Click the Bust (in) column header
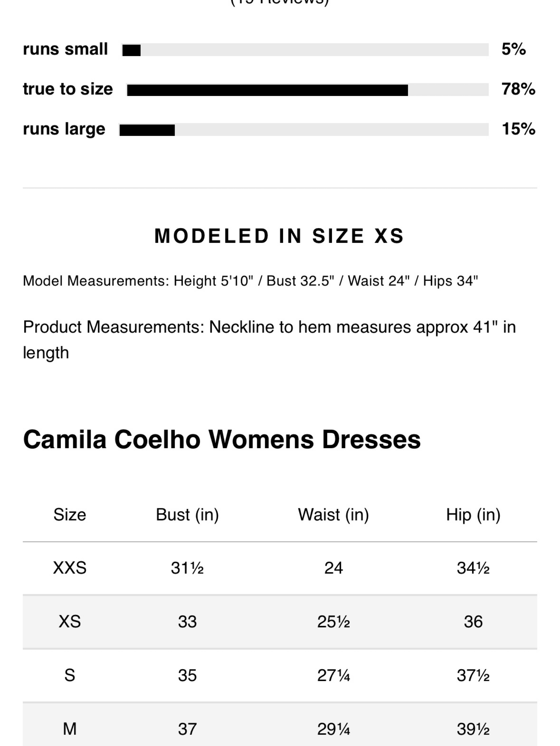The height and width of the screenshot is (746, 560). pyautogui.click(x=187, y=515)
